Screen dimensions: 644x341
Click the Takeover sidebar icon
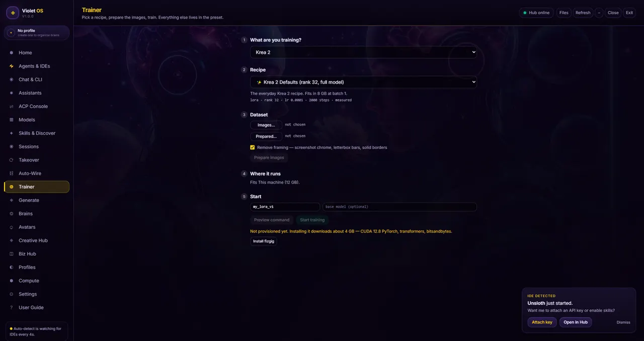12,160
